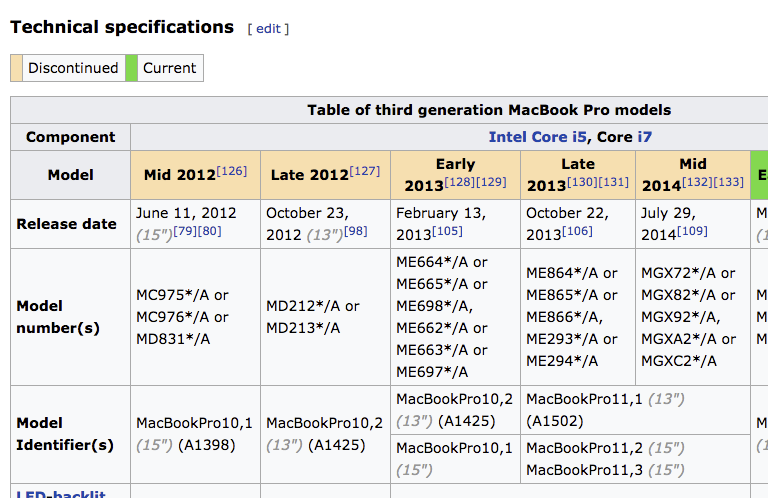The width and height of the screenshot is (768, 498).
Task: Select the Current legend label
Action: (x=169, y=68)
